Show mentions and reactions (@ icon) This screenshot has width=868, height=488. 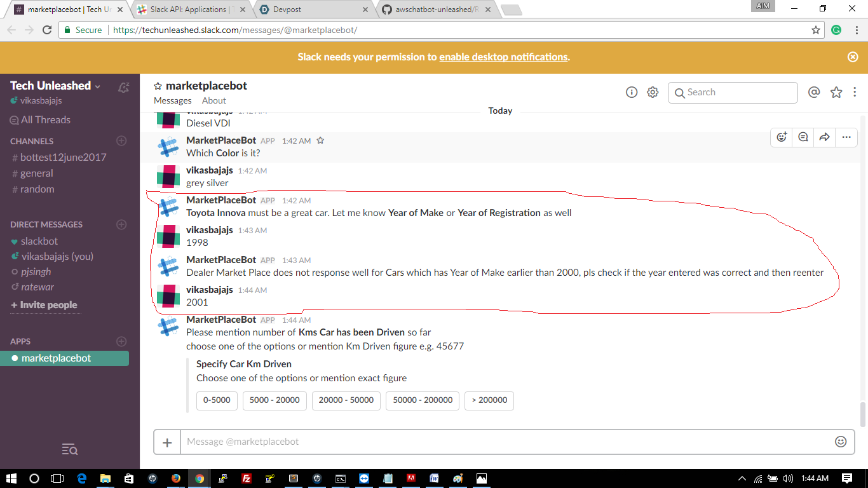(x=814, y=92)
